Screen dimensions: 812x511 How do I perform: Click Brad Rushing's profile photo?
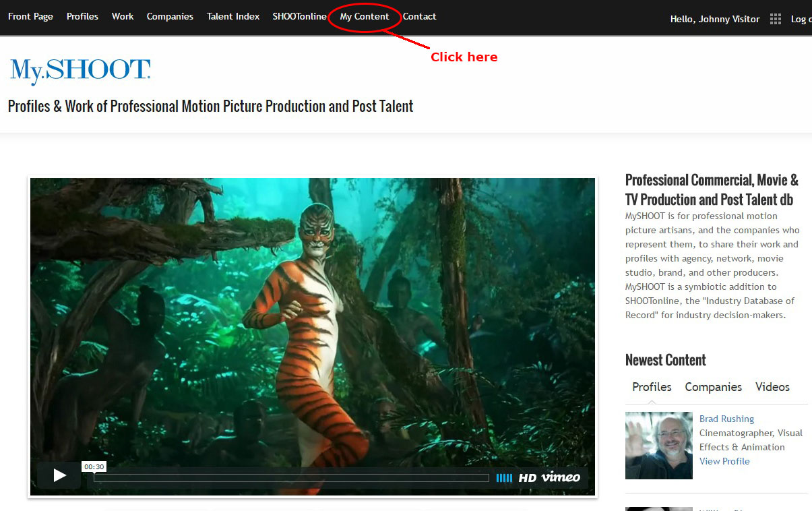(659, 446)
